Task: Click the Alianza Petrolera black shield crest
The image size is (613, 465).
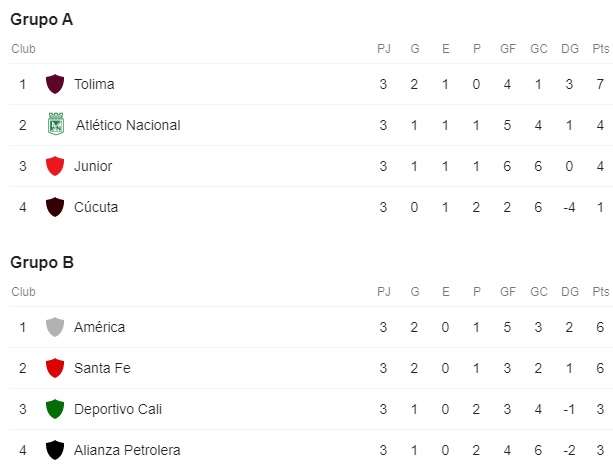Action: point(55,450)
